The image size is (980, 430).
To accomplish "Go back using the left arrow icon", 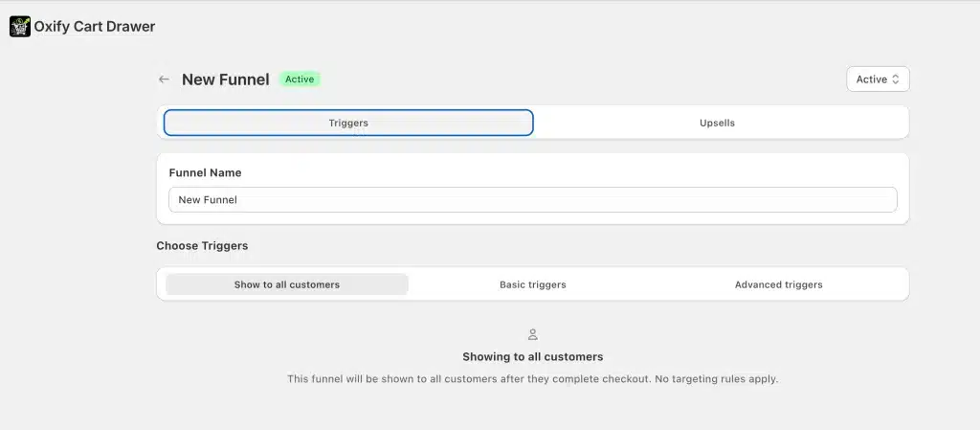I will [x=164, y=79].
